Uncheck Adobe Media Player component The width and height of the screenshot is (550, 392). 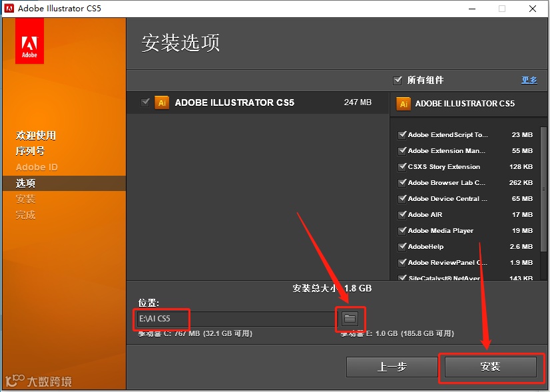[x=402, y=231]
